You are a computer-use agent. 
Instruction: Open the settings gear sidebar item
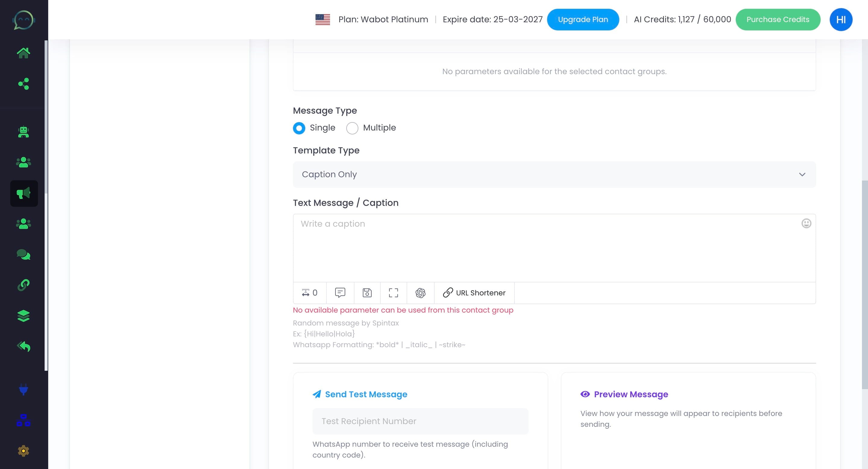tap(24, 451)
